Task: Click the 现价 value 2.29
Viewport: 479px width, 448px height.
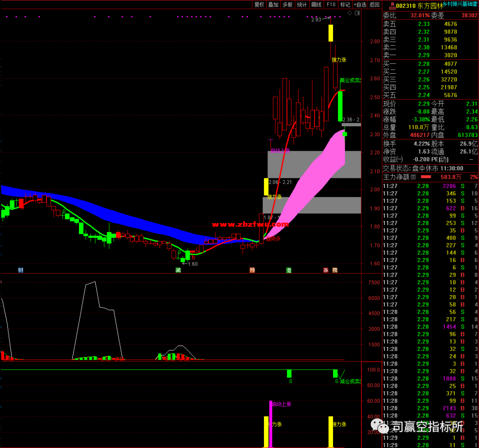Action: click(424, 104)
